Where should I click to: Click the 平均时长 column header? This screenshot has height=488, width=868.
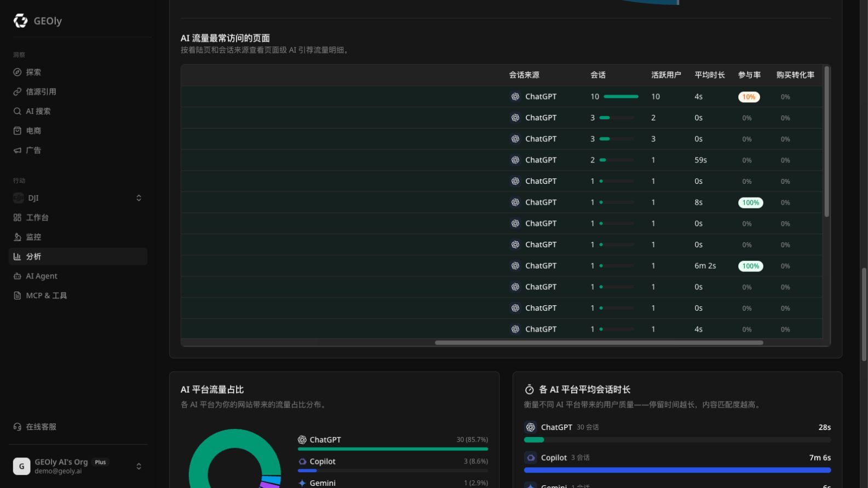(x=710, y=75)
